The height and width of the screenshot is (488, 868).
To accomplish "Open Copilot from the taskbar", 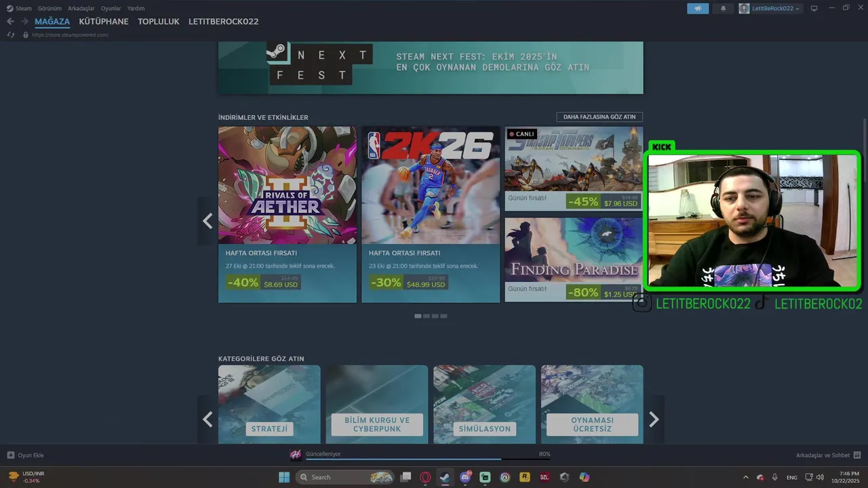I will coord(585,477).
